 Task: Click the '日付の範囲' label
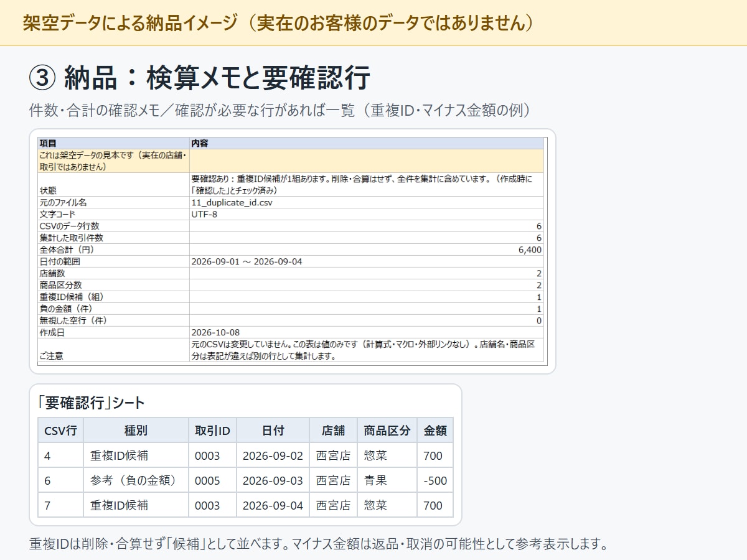coord(59,261)
